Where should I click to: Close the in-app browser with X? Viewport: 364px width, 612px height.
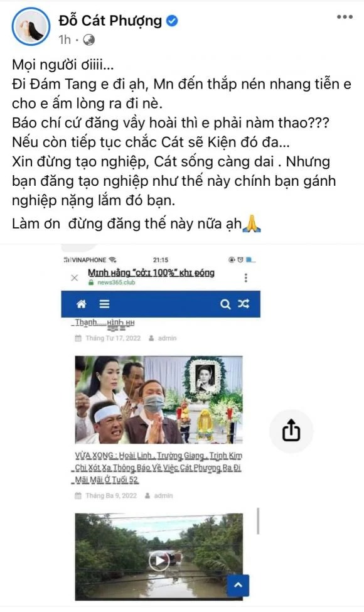pos(74,277)
